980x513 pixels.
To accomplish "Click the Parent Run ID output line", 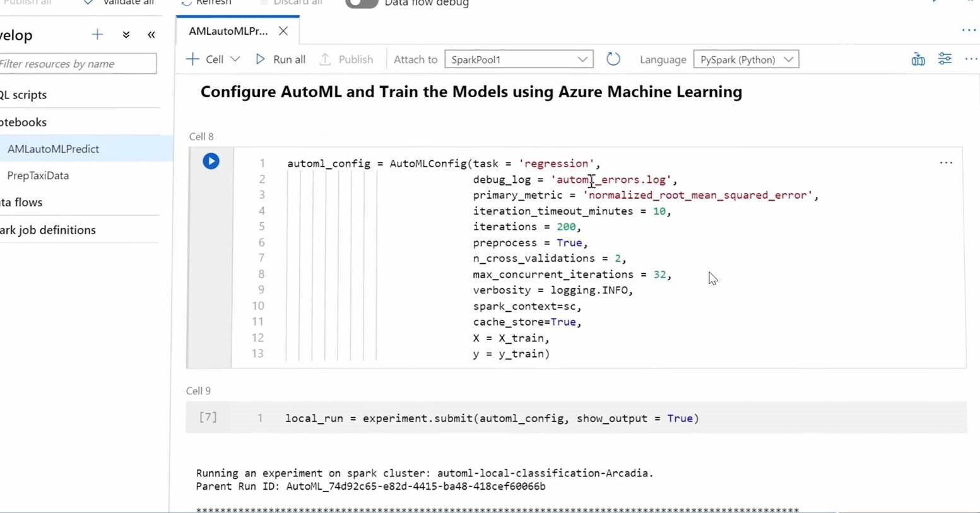I will 370,486.
